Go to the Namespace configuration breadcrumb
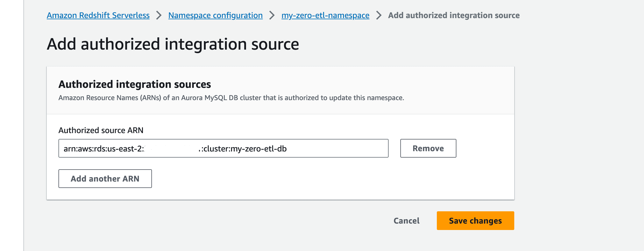 click(215, 15)
